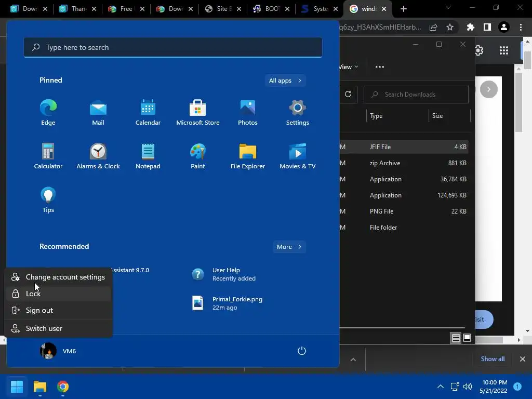
Task: Select Change account settings
Action: (x=58, y=277)
